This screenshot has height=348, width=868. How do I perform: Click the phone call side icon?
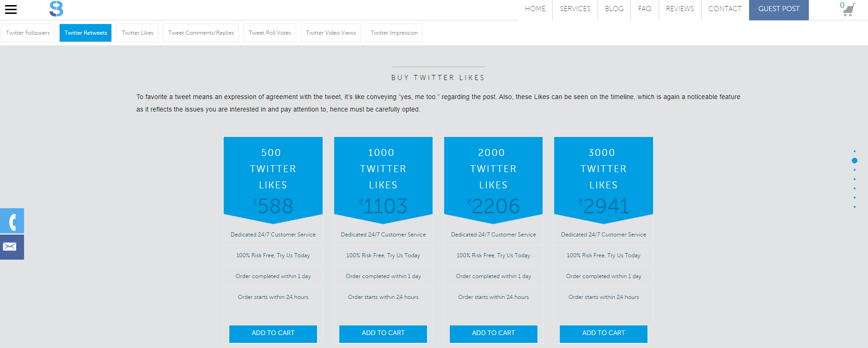point(12,221)
